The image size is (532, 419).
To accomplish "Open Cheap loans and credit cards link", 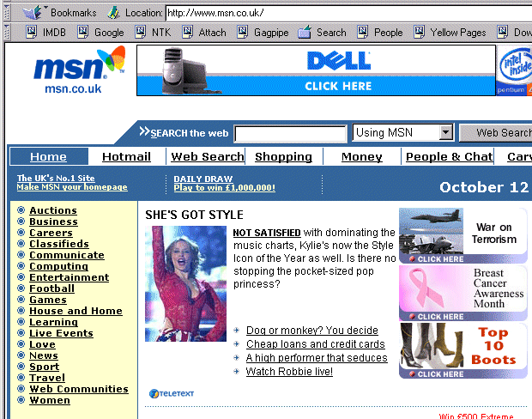I will [x=316, y=344].
